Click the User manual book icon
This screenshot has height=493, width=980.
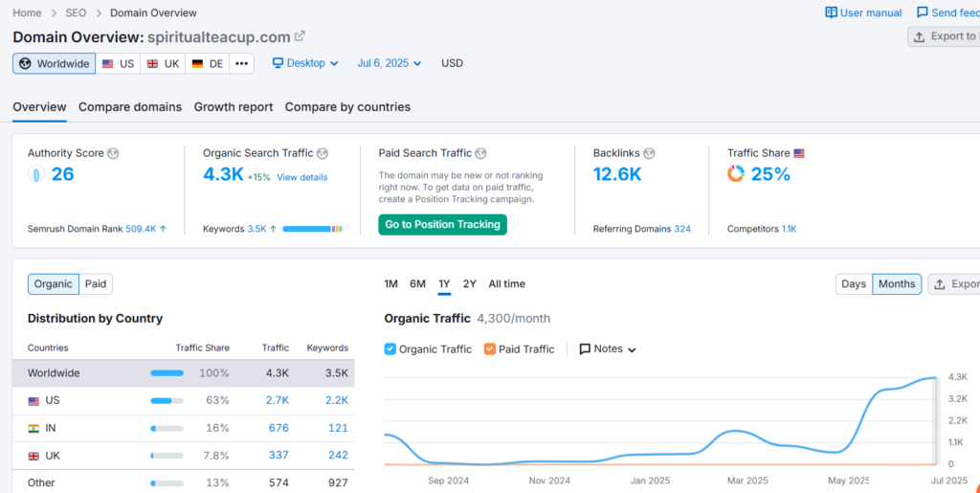(831, 12)
